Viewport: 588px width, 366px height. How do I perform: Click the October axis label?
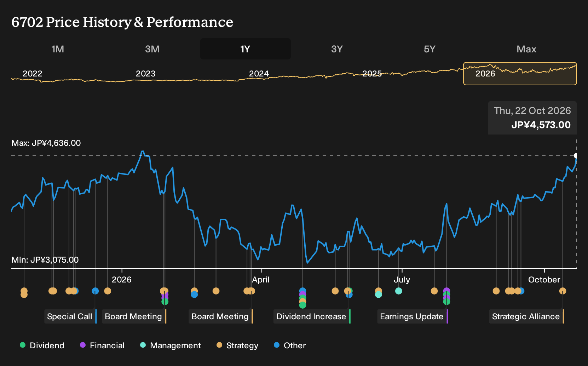544,280
